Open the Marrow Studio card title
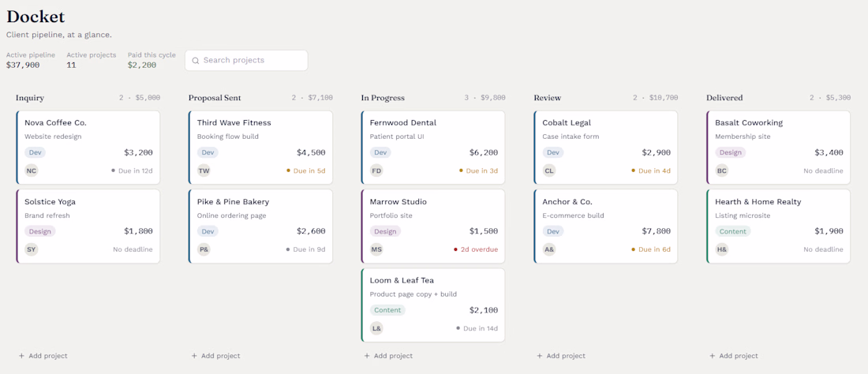868x374 pixels. click(398, 202)
